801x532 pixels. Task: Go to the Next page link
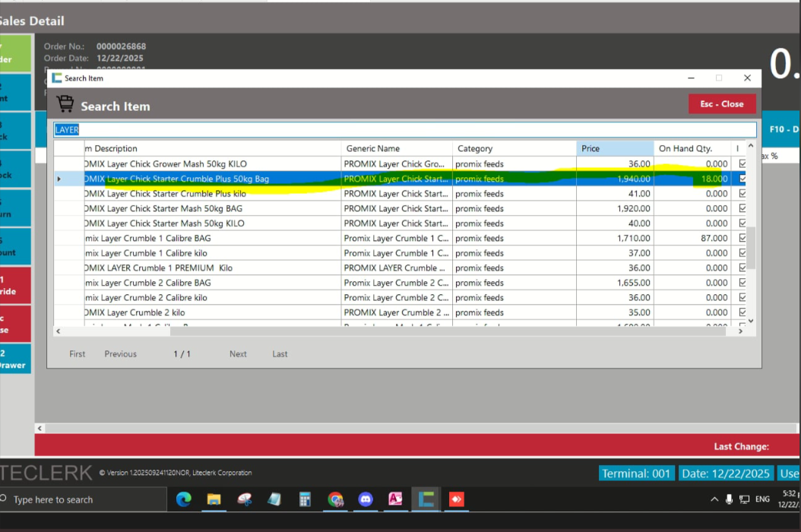tap(238, 354)
